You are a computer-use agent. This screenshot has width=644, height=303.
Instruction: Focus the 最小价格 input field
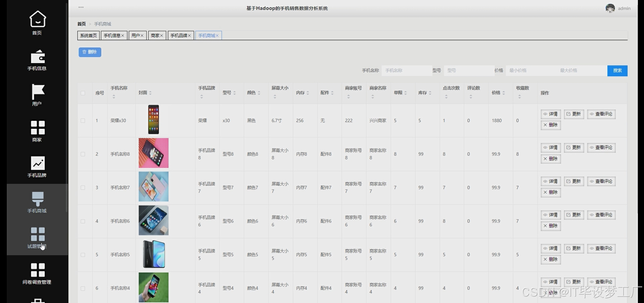(x=531, y=70)
